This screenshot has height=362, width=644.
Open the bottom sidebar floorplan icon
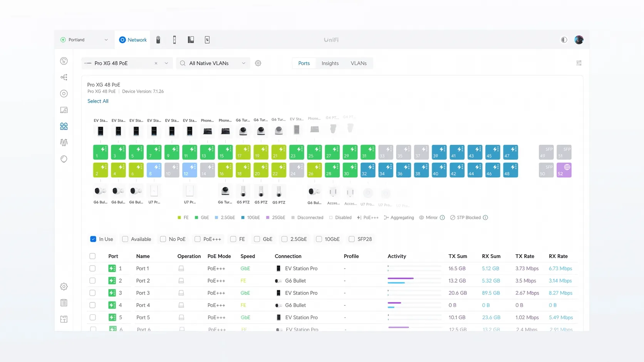pos(64,319)
